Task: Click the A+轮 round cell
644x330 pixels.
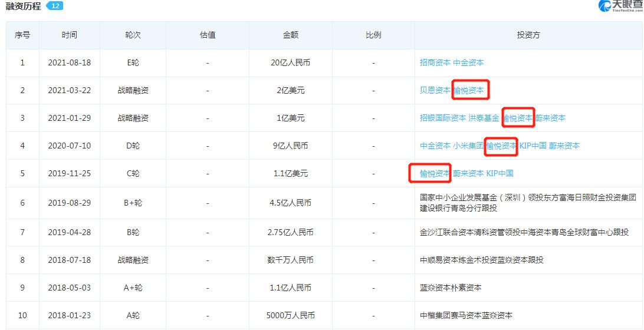Action: click(133, 288)
